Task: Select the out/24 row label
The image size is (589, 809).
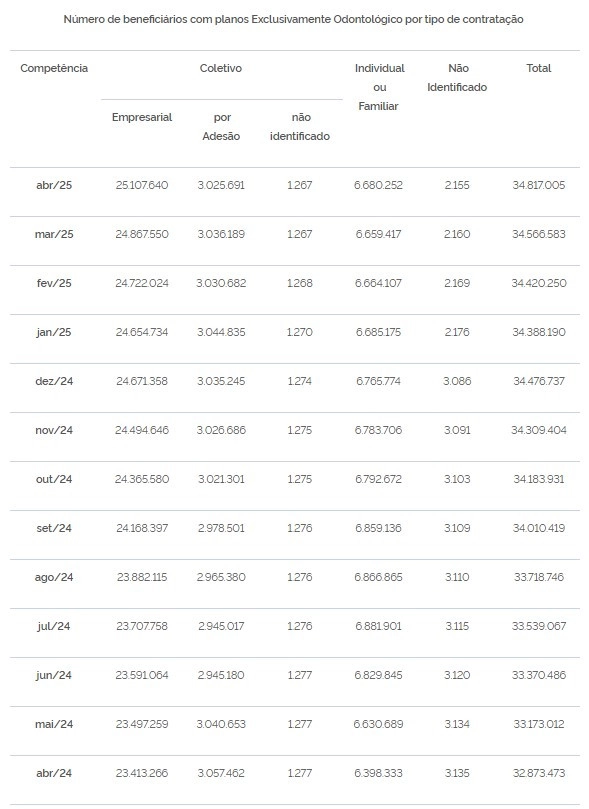Action: point(54,479)
